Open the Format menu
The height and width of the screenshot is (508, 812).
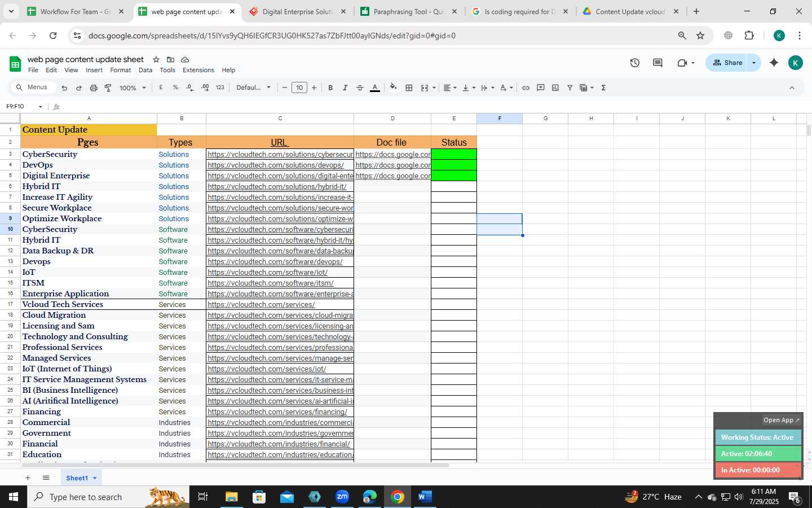121,70
